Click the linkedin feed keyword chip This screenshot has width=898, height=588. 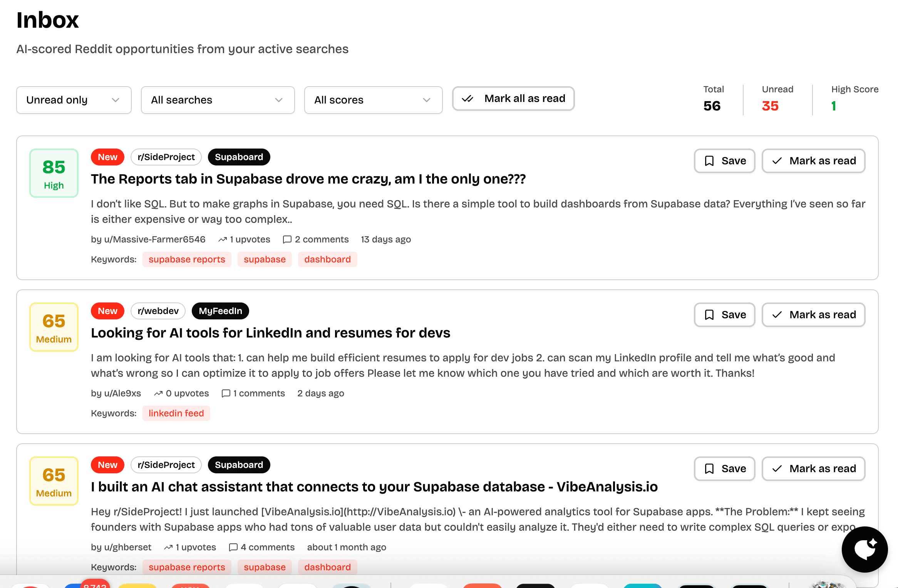(x=176, y=413)
